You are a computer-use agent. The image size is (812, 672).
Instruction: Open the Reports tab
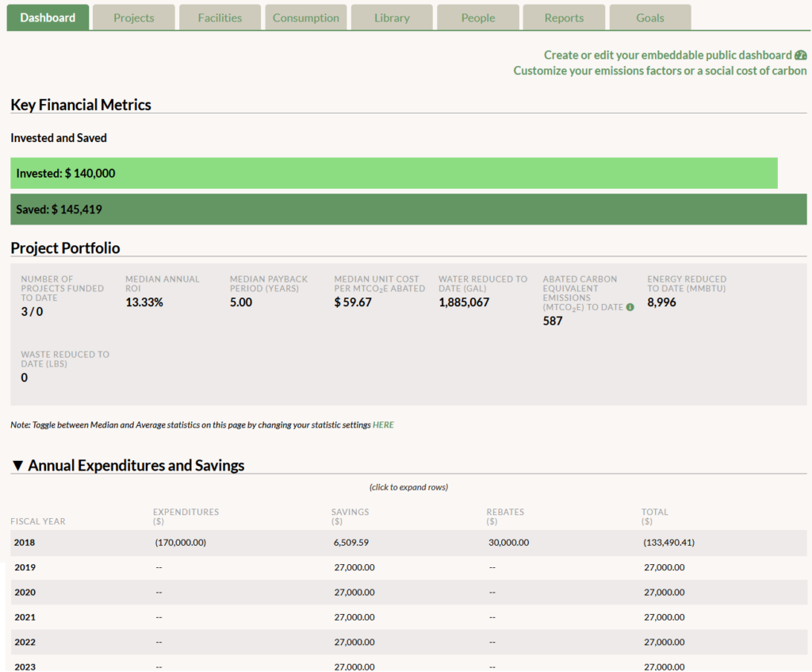pyautogui.click(x=564, y=17)
